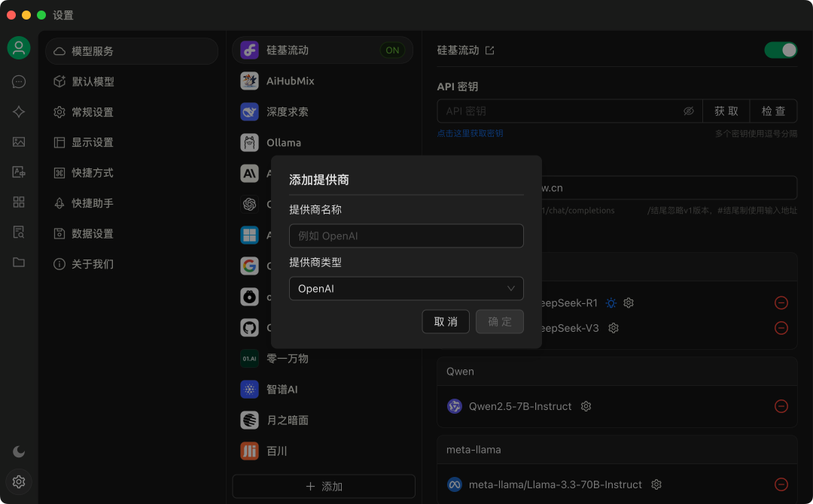Select 显示设置 settings menu item
Screen dimensions: 813x504
[132, 142]
